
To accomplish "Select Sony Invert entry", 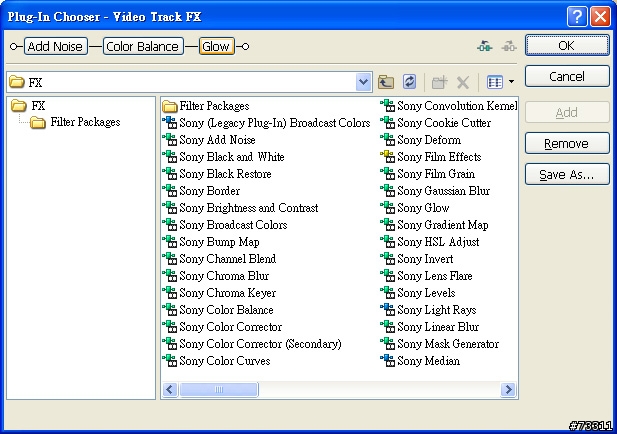I will (417, 259).
